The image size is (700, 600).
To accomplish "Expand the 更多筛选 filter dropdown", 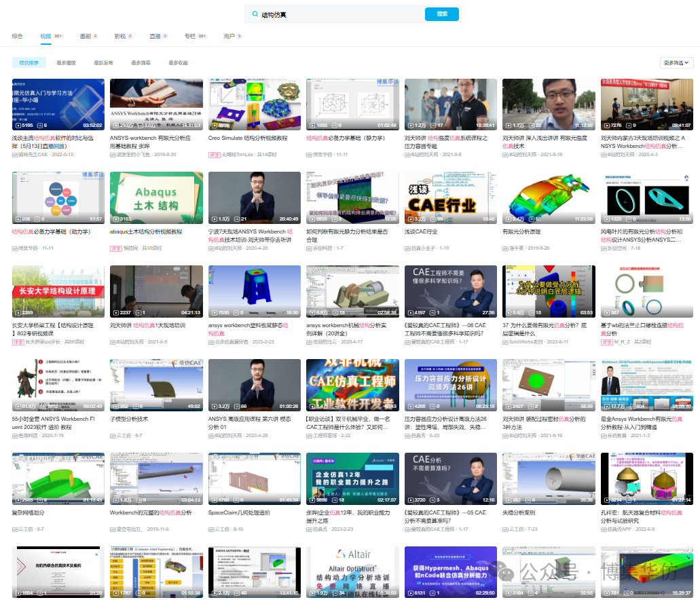I will 676,62.
